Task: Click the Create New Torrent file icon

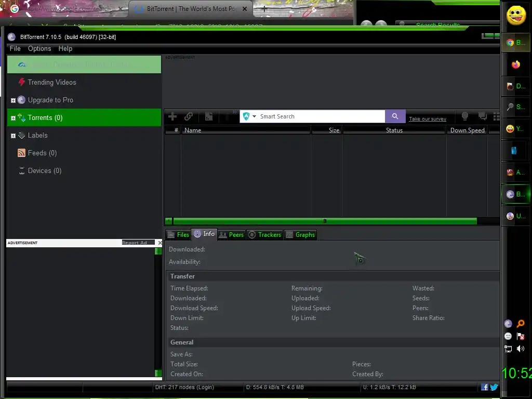Action: tap(209, 116)
